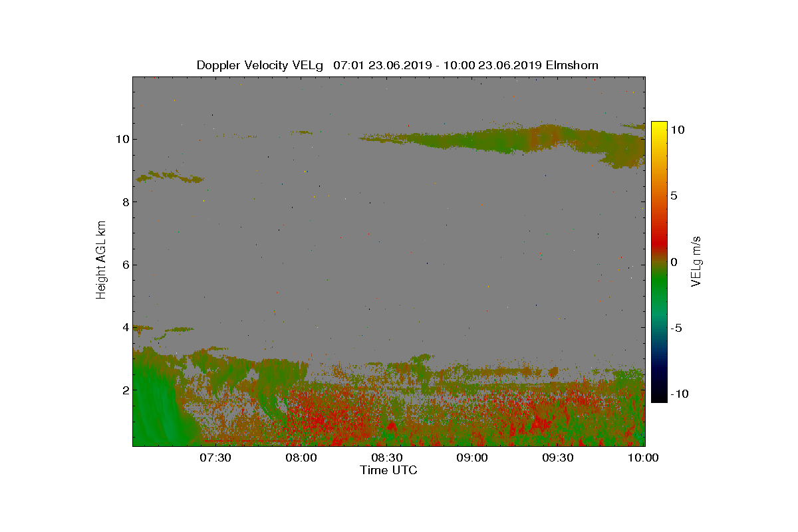Click the 09:00 time axis label

point(472,458)
